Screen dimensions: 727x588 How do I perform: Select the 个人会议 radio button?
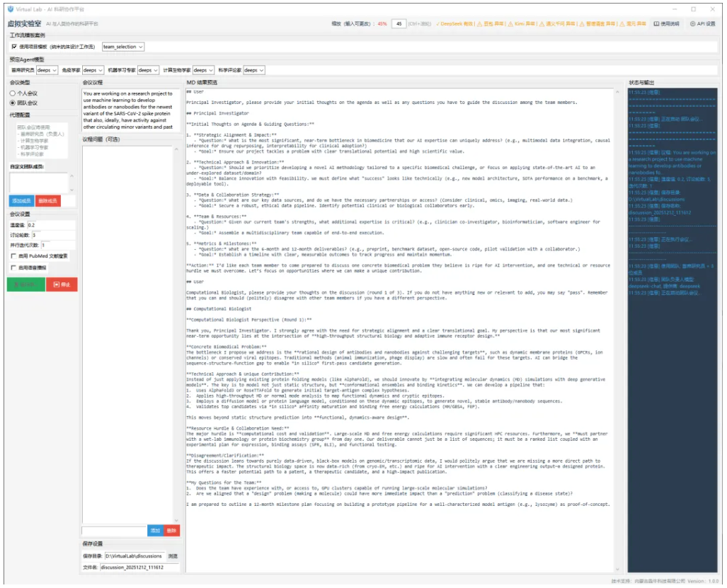13,93
